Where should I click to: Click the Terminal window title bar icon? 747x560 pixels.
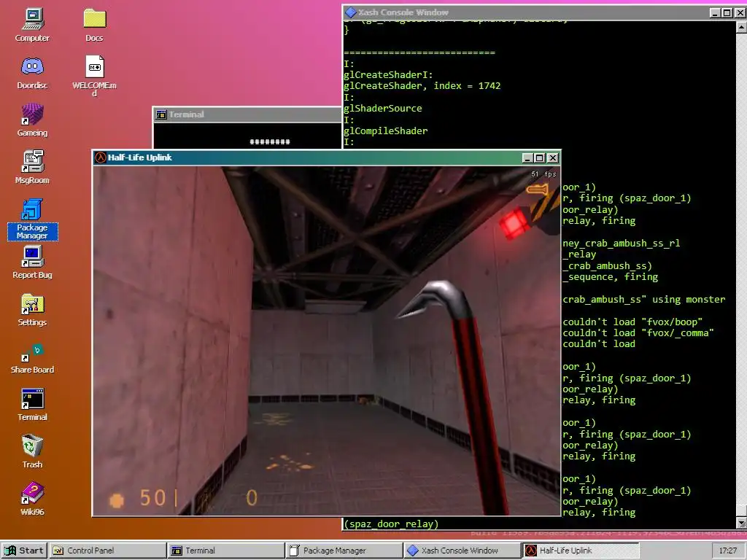tap(161, 114)
